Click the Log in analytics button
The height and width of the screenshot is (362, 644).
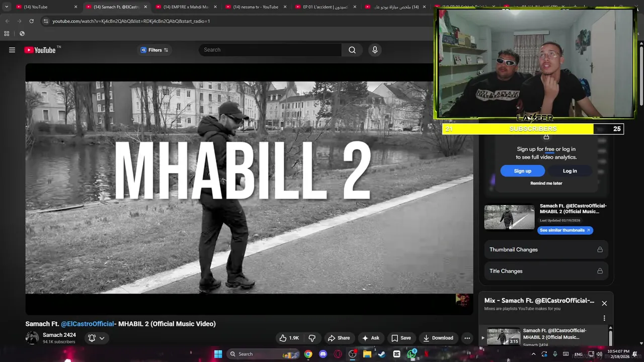570,171
